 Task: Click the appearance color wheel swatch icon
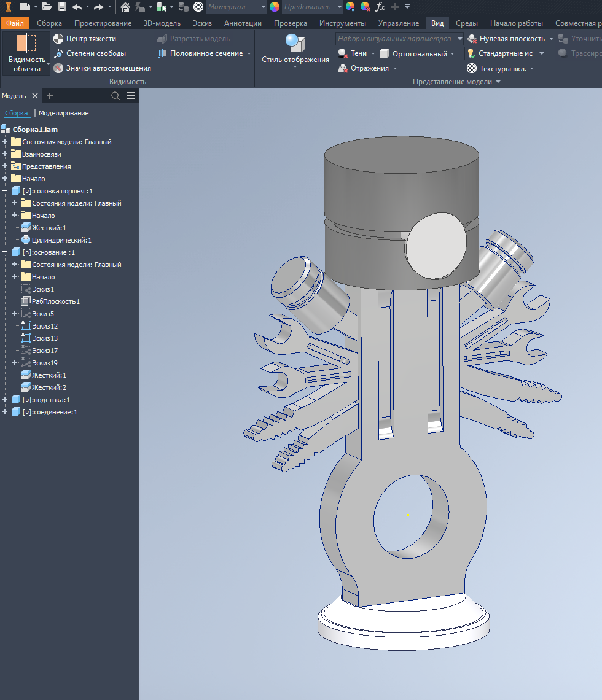(x=275, y=7)
